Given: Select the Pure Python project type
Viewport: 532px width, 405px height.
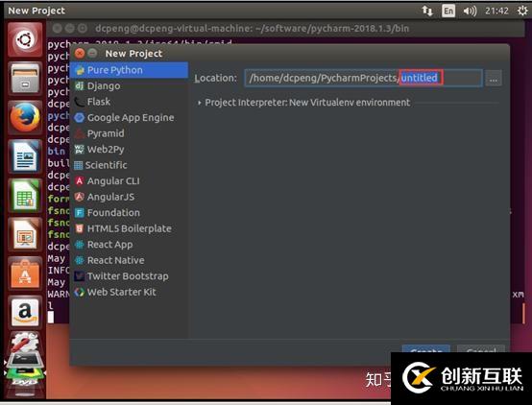Looking at the screenshot, I should (129, 70).
